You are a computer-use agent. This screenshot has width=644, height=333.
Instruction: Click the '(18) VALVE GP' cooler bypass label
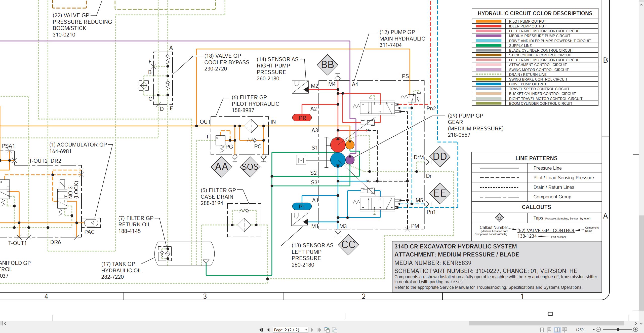point(223,56)
